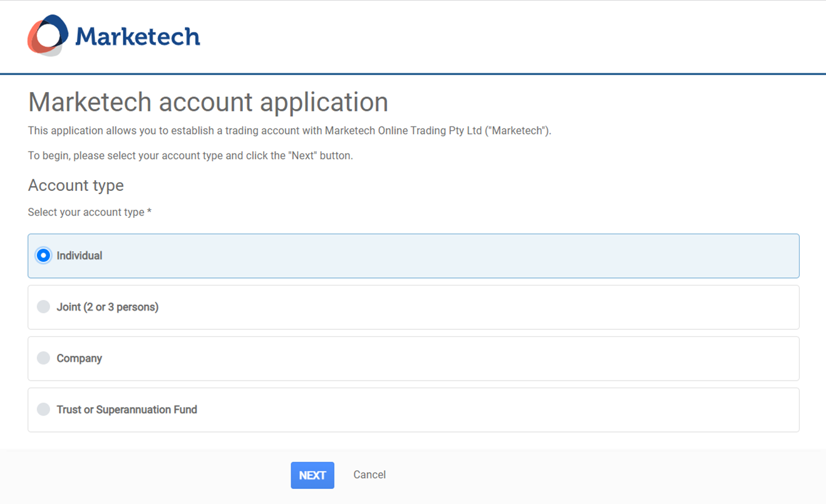This screenshot has height=504, width=826.
Task: Click the sentence starting "To begin, please select"
Action: tap(190, 155)
